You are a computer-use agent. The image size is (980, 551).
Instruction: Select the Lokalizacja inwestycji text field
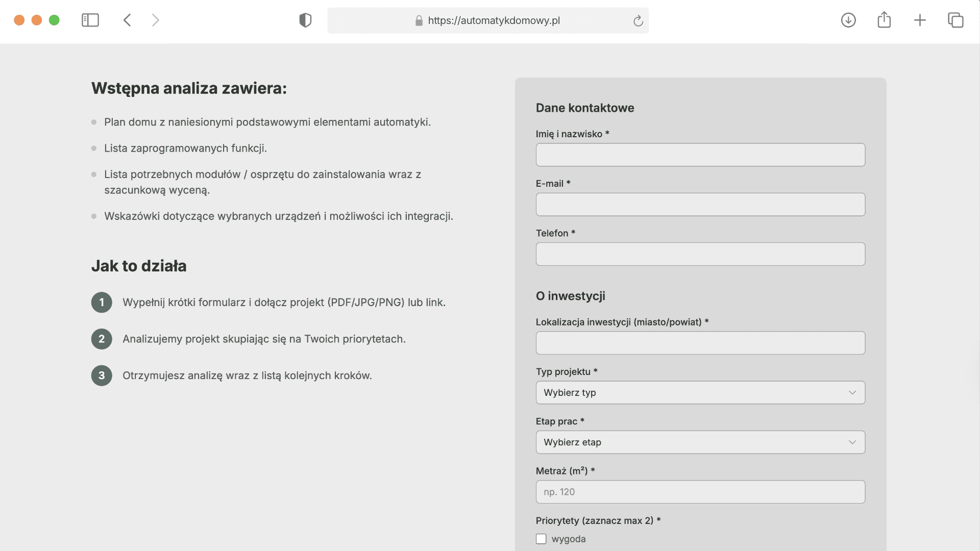(x=700, y=343)
